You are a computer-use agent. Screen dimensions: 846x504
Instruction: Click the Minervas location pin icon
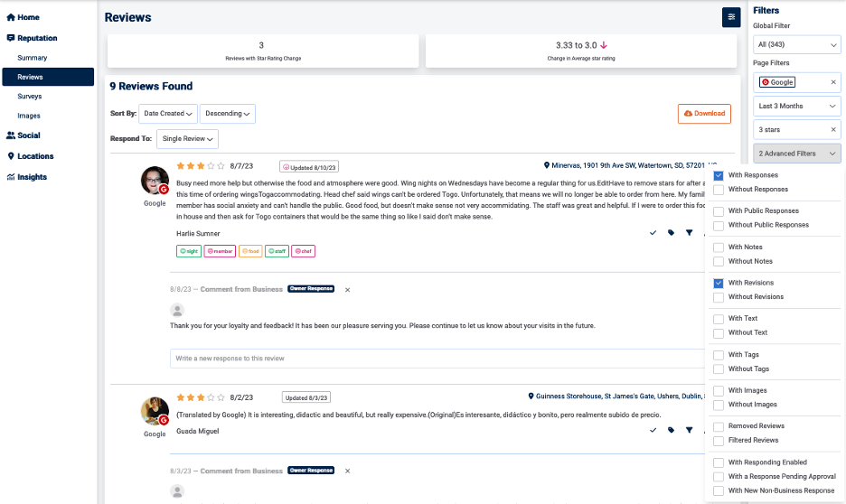pos(547,165)
